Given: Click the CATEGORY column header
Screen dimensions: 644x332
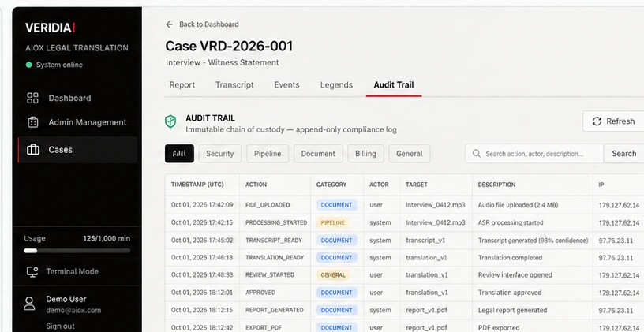Looking at the screenshot, I should point(331,185).
